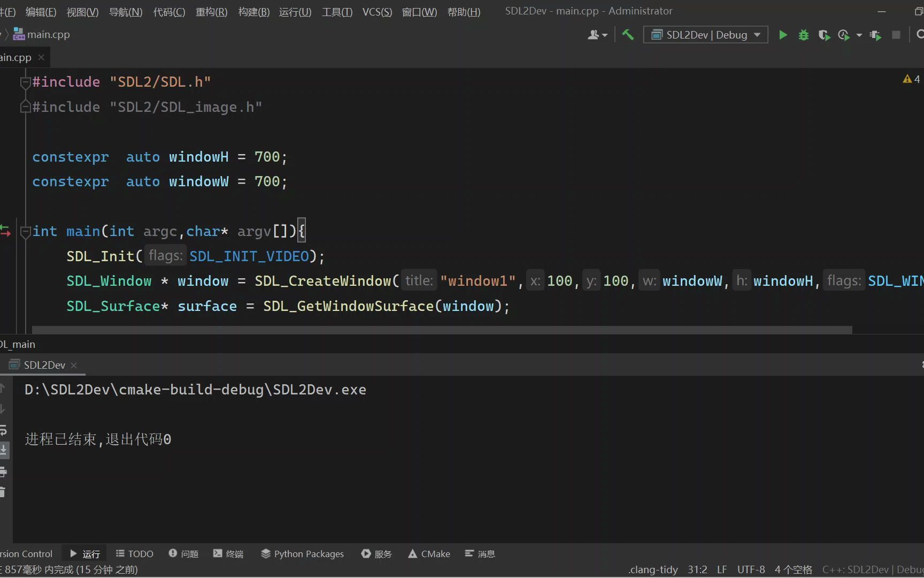Change the UTF-8 file encoding
The width and height of the screenshot is (924, 578).
[x=751, y=570]
